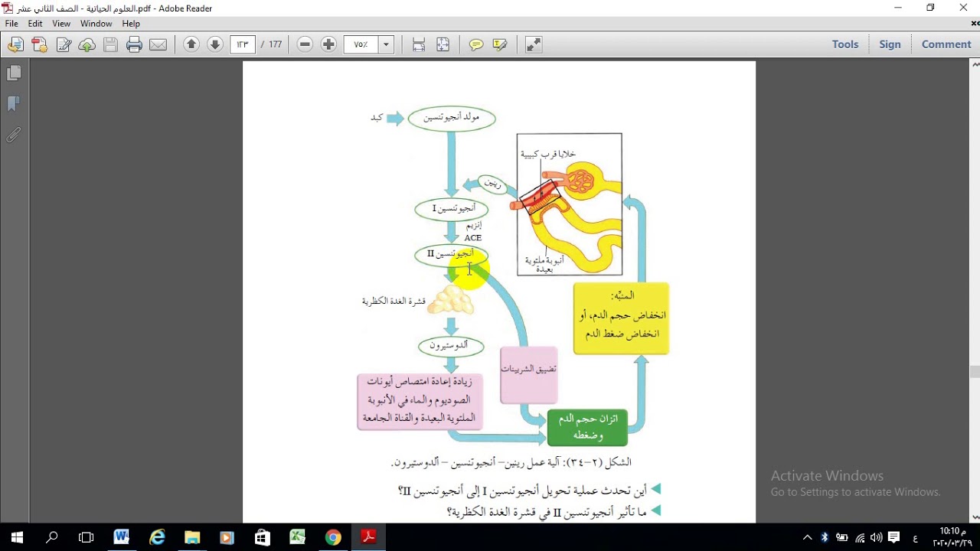This screenshot has width=980, height=551.
Task: Open the zoom level dropdown arrow
Action: tap(386, 44)
